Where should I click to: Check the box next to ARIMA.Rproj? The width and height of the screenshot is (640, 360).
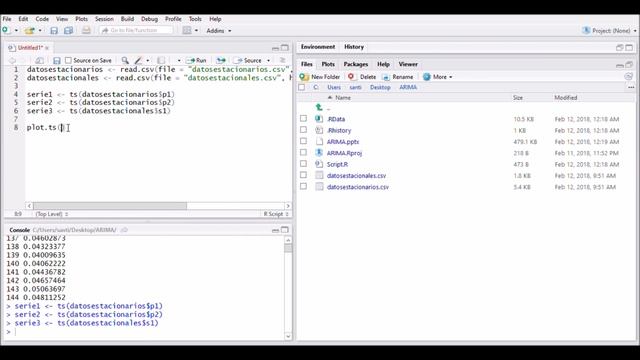click(303, 152)
